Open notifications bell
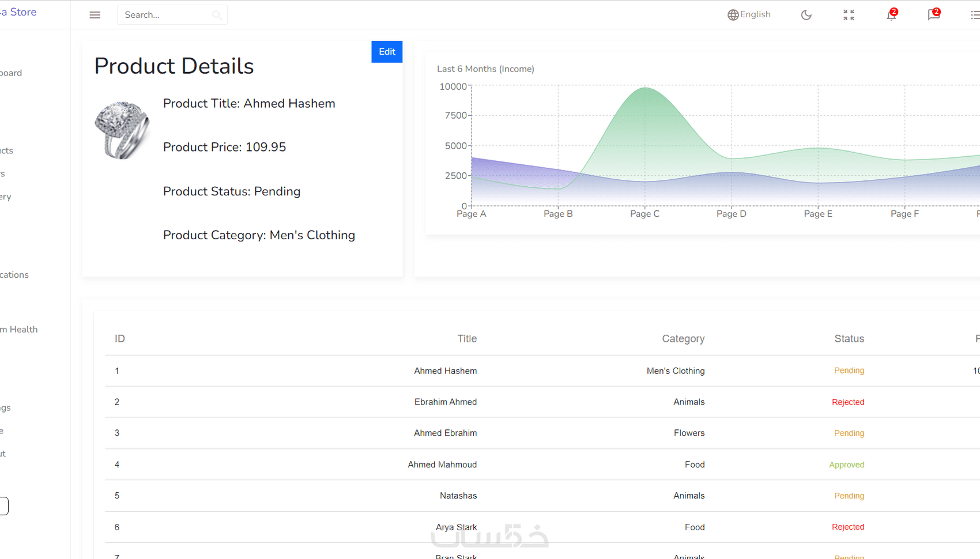The width and height of the screenshot is (980, 559). pyautogui.click(x=891, y=15)
